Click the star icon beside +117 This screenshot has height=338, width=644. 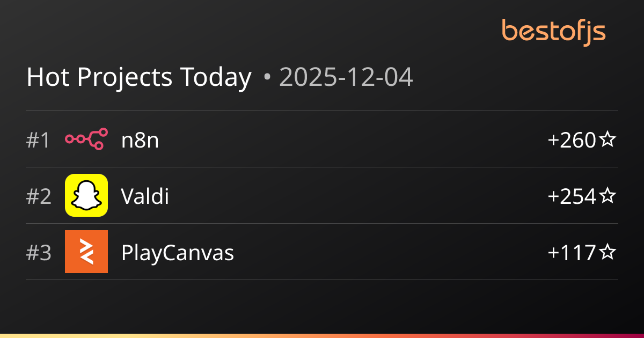click(x=607, y=253)
